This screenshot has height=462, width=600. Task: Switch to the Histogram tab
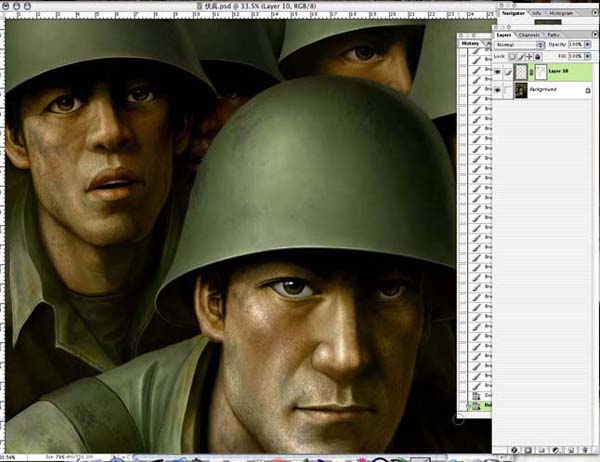(x=561, y=13)
